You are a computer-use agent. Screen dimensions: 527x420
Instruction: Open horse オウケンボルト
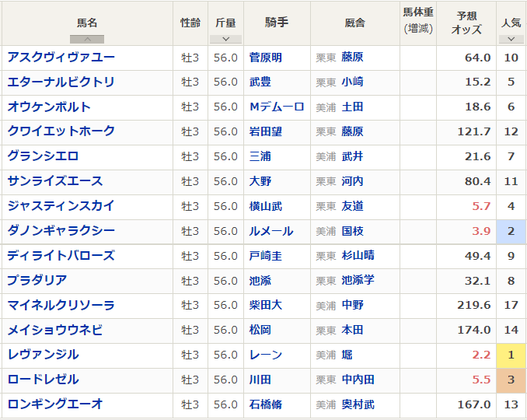click(49, 107)
